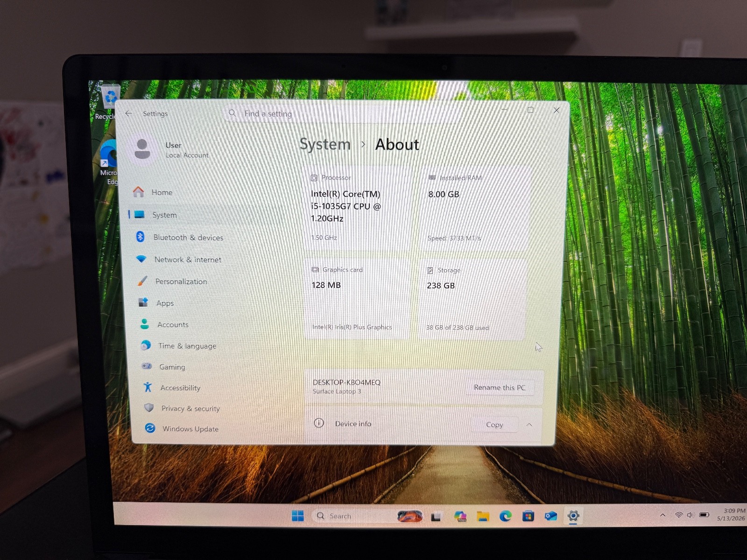Click the Device info circle icon
The image size is (747, 560).
coord(319,423)
